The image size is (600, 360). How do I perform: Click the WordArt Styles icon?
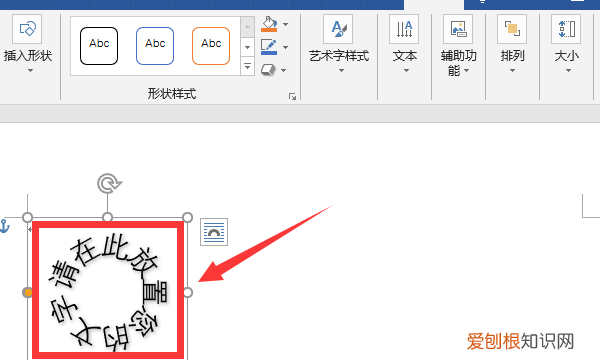pyautogui.click(x=338, y=29)
